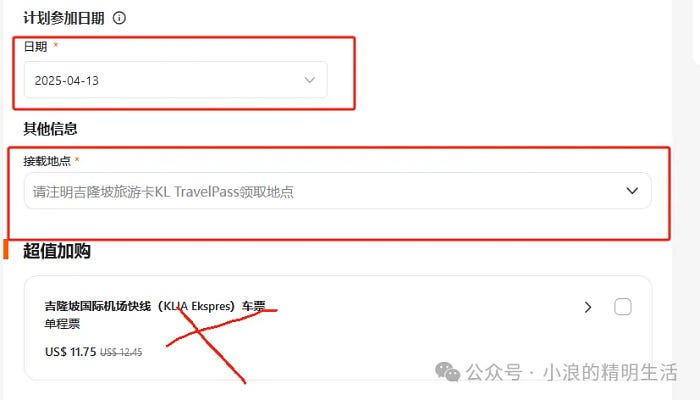This screenshot has width=700, height=400.
Task: Click the 日期 required field label
Action: pyautogui.click(x=35, y=46)
